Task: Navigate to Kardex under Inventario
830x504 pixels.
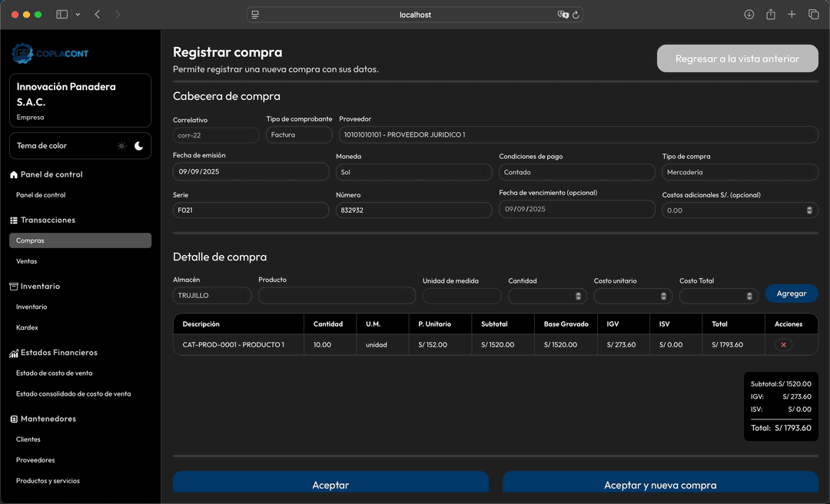Action: pyautogui.click(x=28, y=327)
